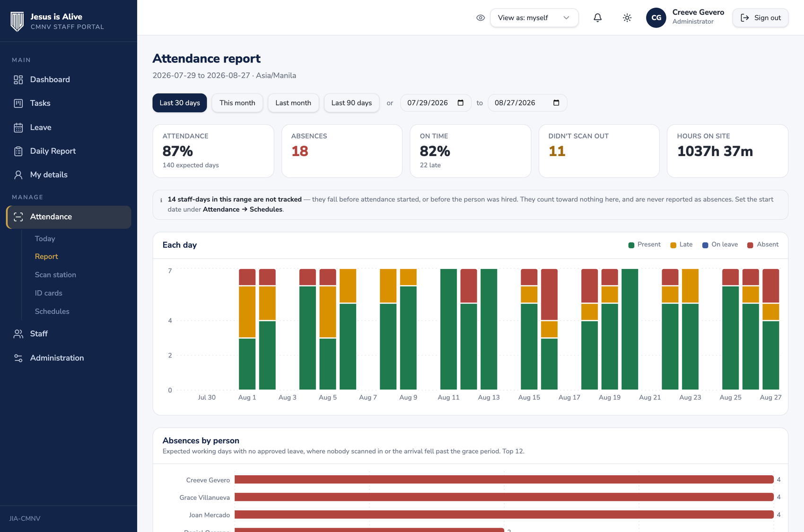The height and width of the screenshot is (532, 804).
Task: Open Staff section
Action: tap(69, 334)
